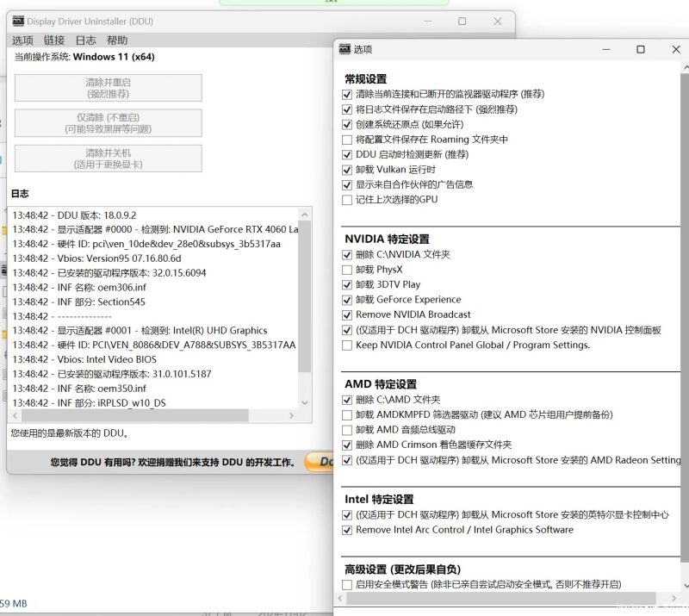Viewport: 689px width, 616px height.
Task: Uncheck 清除当前连接和已断开的监视器驱动程序 option
Action: [347, 95]
